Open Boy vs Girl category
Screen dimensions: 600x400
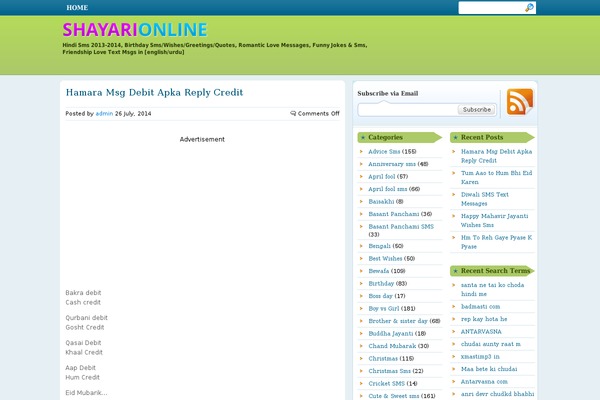click(383, 309)
